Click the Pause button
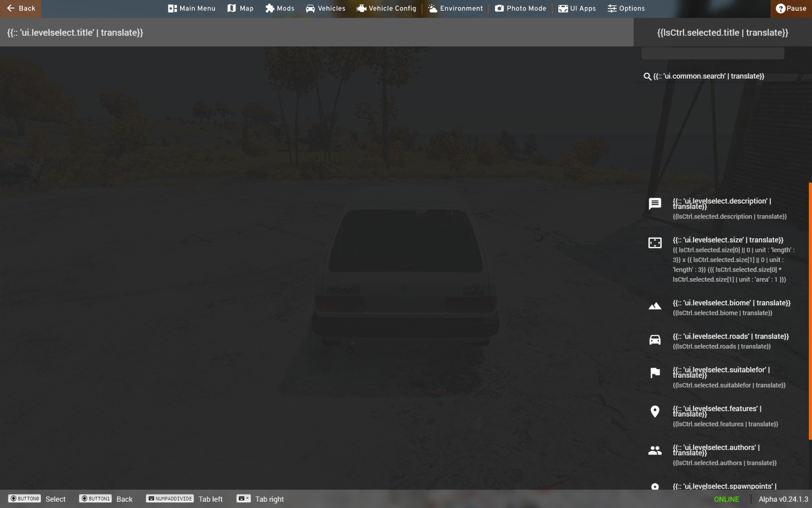 click(791, 8)
